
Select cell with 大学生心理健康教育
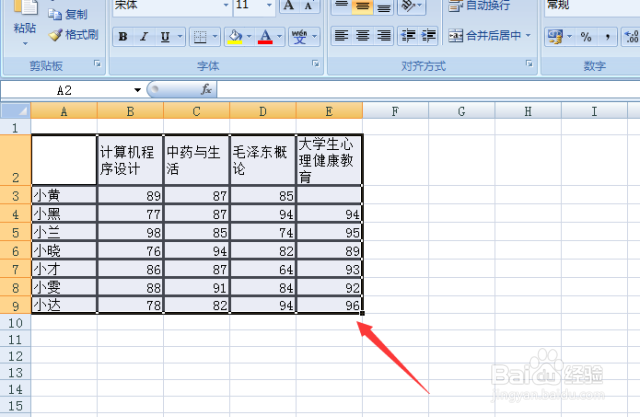[329, 160]
